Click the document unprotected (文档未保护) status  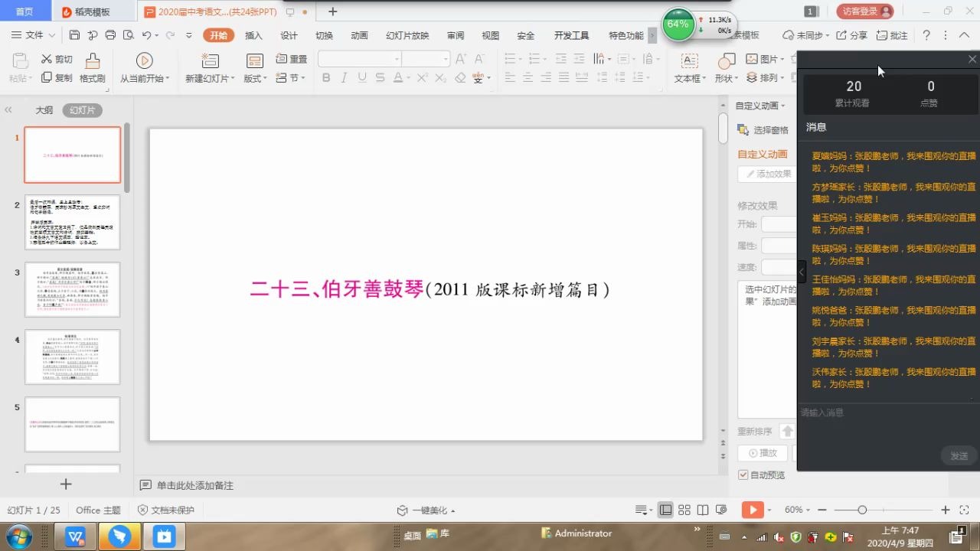click(x=166, y=510)
